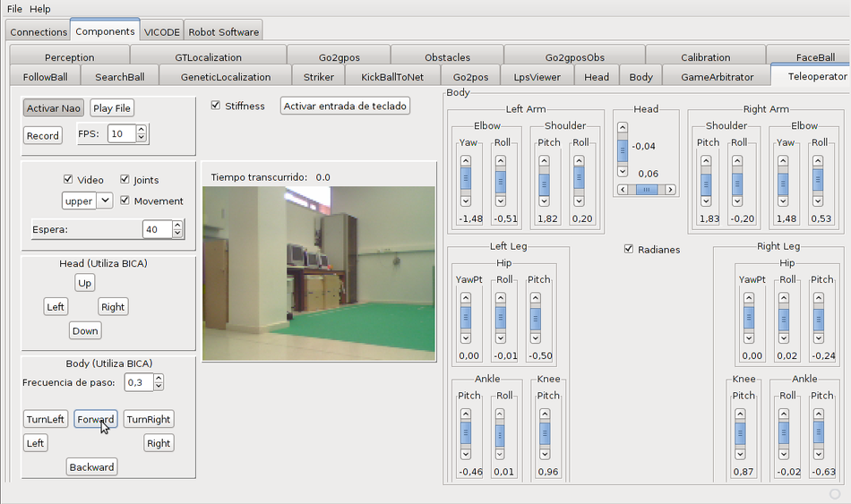851x504 pixels.
Task: Click the Right Arm Shoulder Pitch slider
Action: tap(706, 184)
